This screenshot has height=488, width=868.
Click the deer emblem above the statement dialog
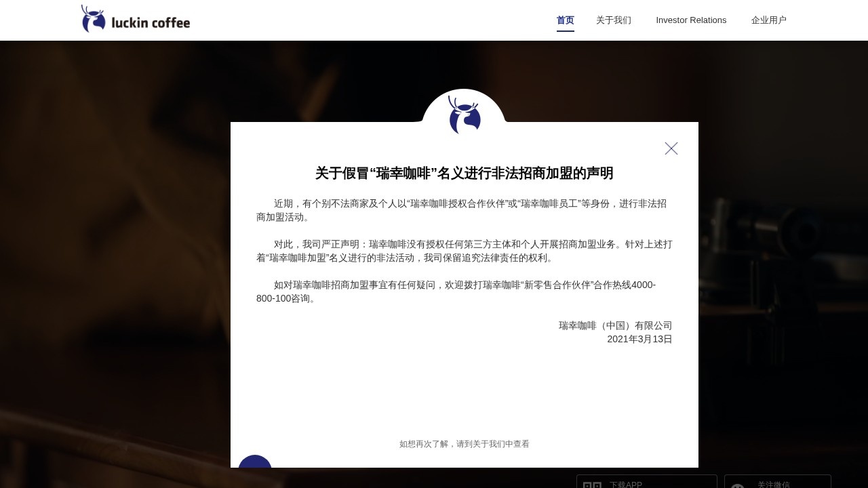[x=464, y=117]
